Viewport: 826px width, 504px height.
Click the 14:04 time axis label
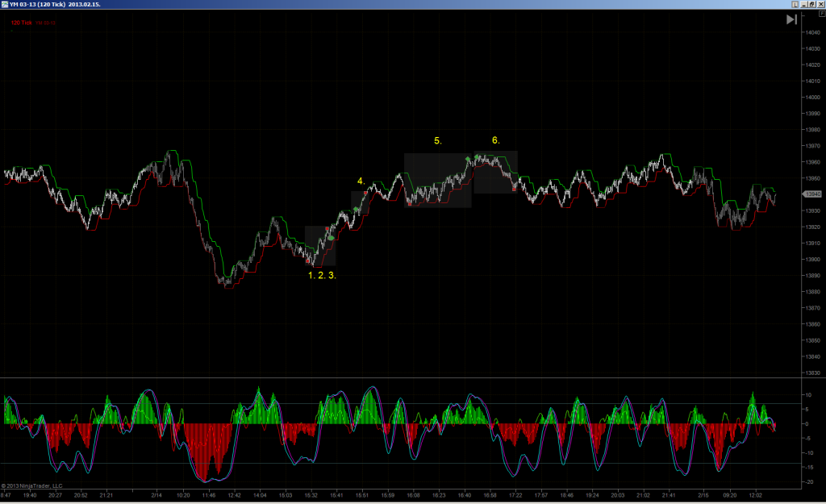pyautogui.click(x=260, y=495)
